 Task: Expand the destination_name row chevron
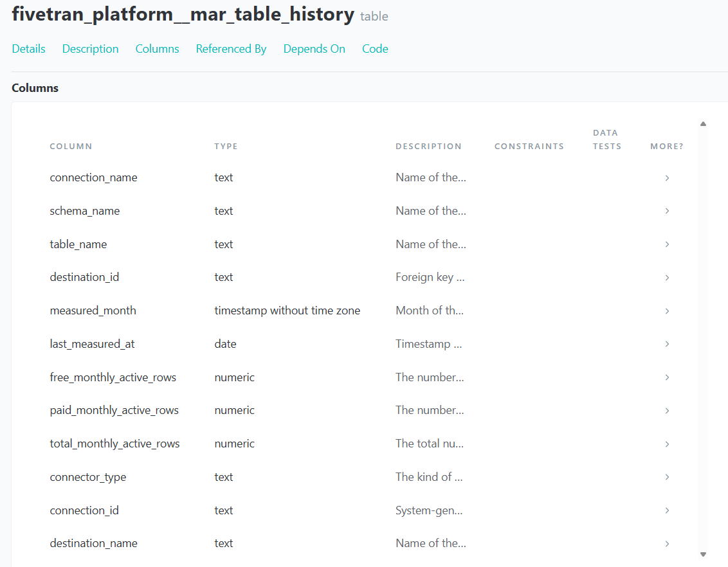pos(667,544)
